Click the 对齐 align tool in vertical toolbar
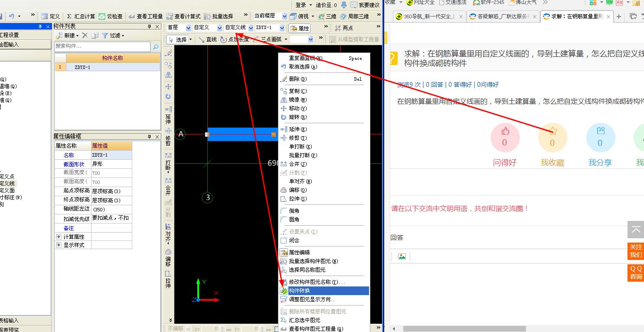 click(168, 234)
